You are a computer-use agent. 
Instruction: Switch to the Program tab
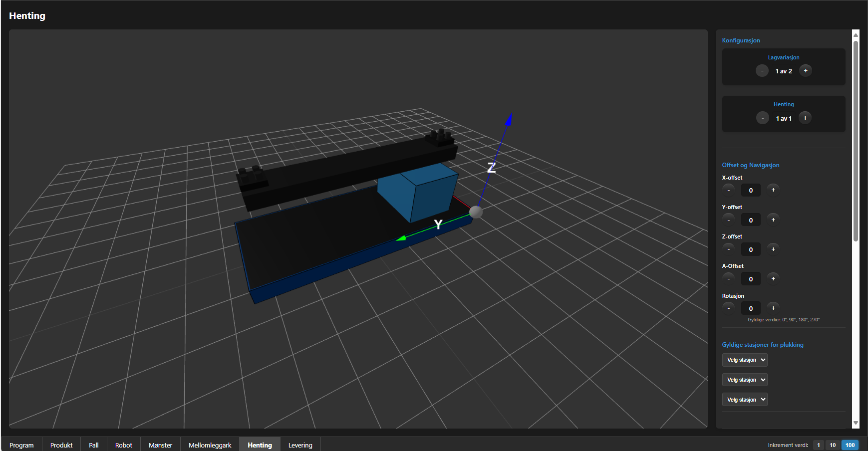pos(21,445)
